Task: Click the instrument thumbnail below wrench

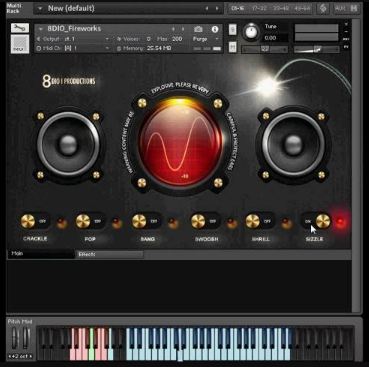Action: (x=20, y=45)
